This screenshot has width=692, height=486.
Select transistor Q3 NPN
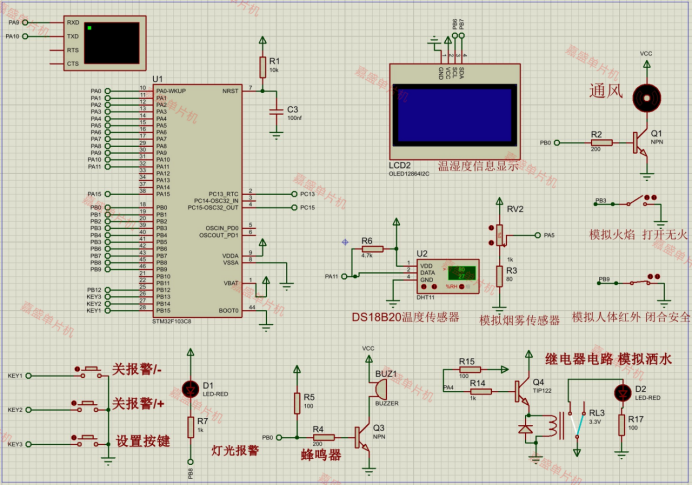pyautogui.click(x=362, y=437)
